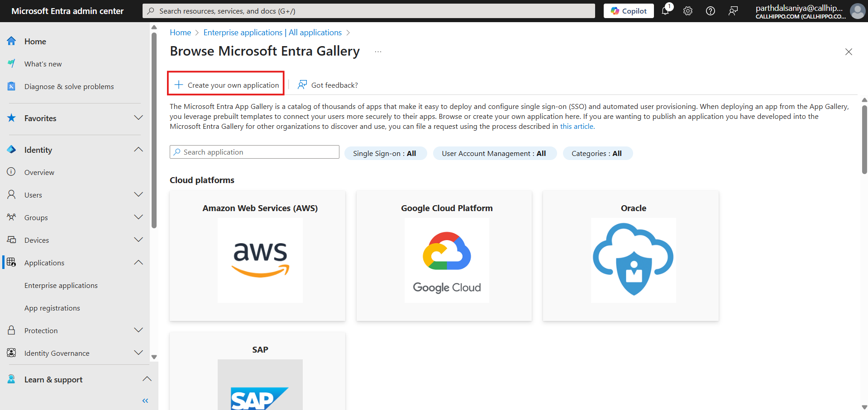
Task: Open the 'this article' link
Action: tap(577, 127)
